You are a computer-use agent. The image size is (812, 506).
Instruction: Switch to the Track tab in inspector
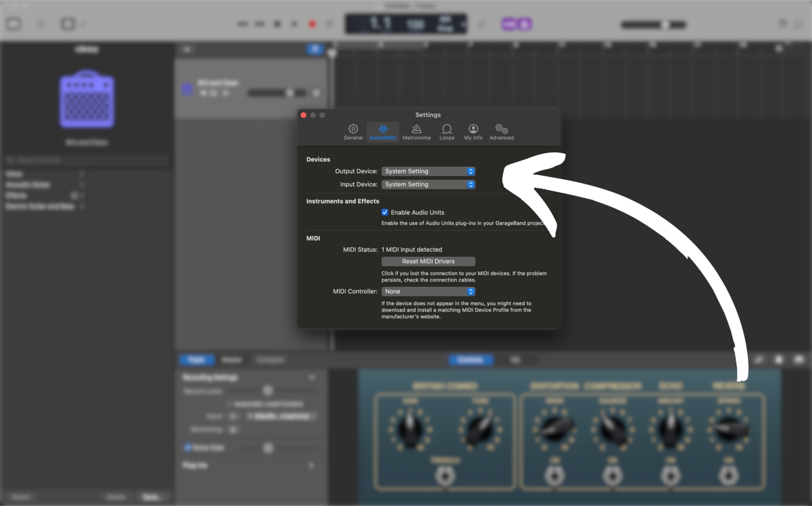[197, 360]
